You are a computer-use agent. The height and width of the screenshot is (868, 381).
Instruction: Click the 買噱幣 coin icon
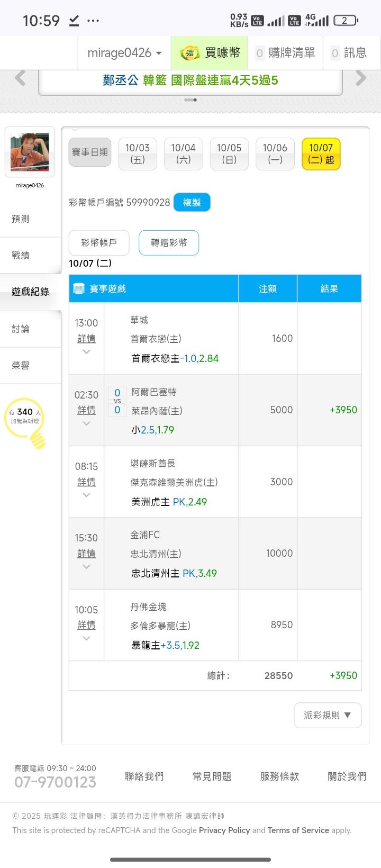pyautogui.click(x=189, y=53)
